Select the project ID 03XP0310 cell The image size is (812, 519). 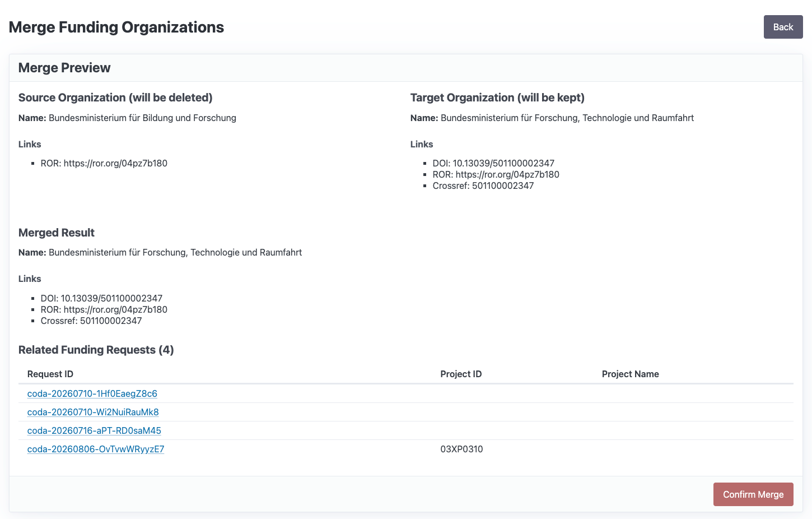point(461,449)
